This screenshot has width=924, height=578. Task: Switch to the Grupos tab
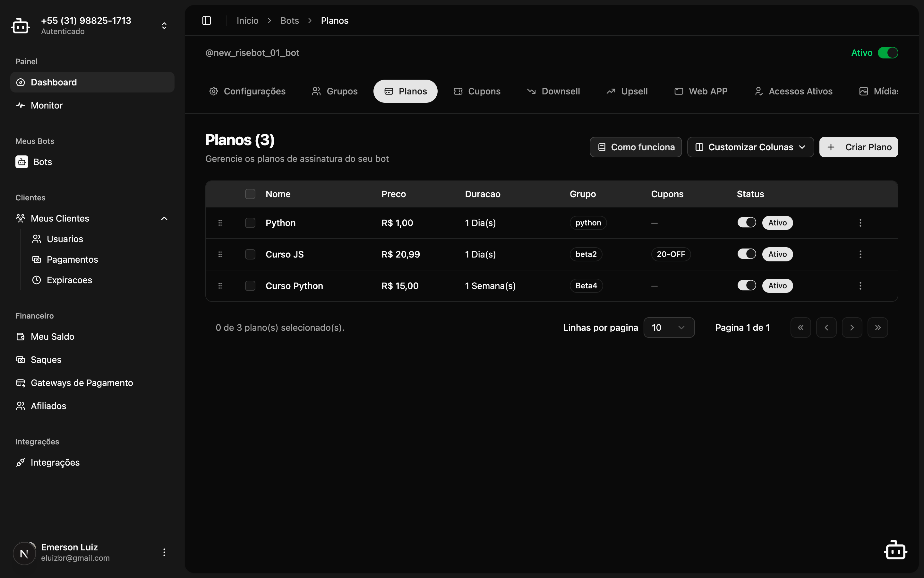click(x=335, y=92)
